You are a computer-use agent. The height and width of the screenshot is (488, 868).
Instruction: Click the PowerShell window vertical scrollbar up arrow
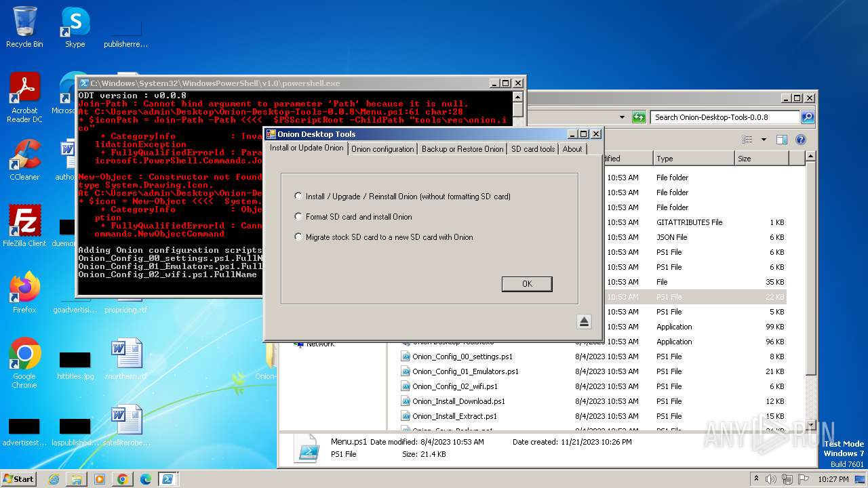[x=518, y=96]
